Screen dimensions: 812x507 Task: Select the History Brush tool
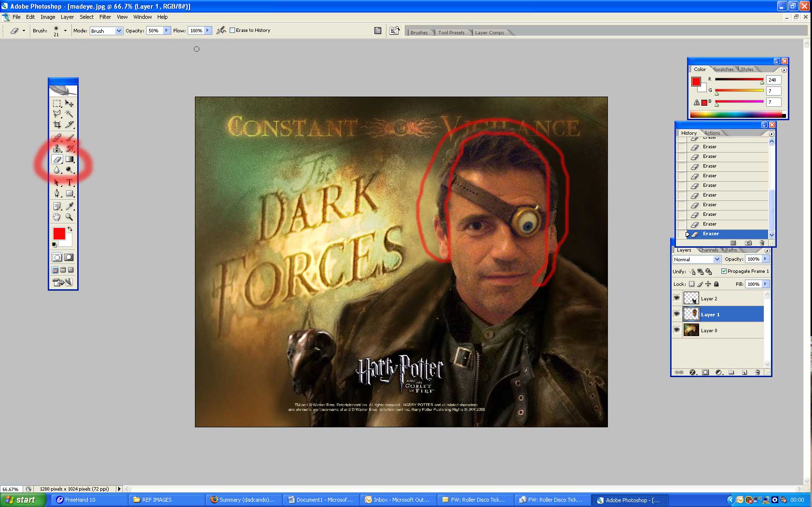tap(69, 148)
